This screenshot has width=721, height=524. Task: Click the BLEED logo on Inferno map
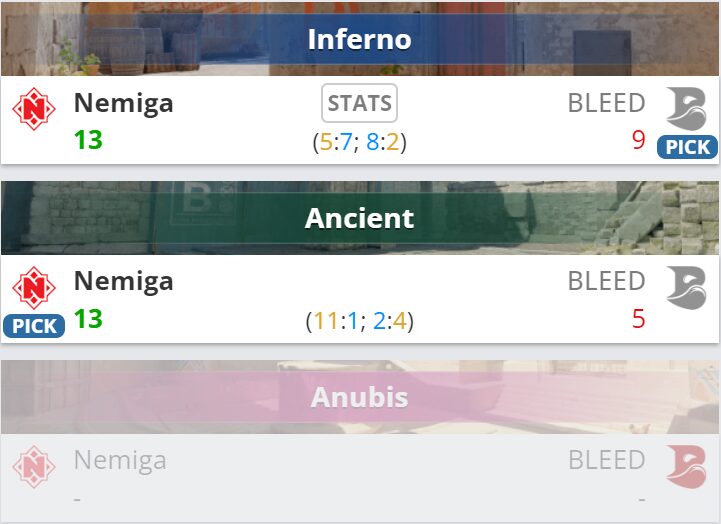(x=686, y=107)
